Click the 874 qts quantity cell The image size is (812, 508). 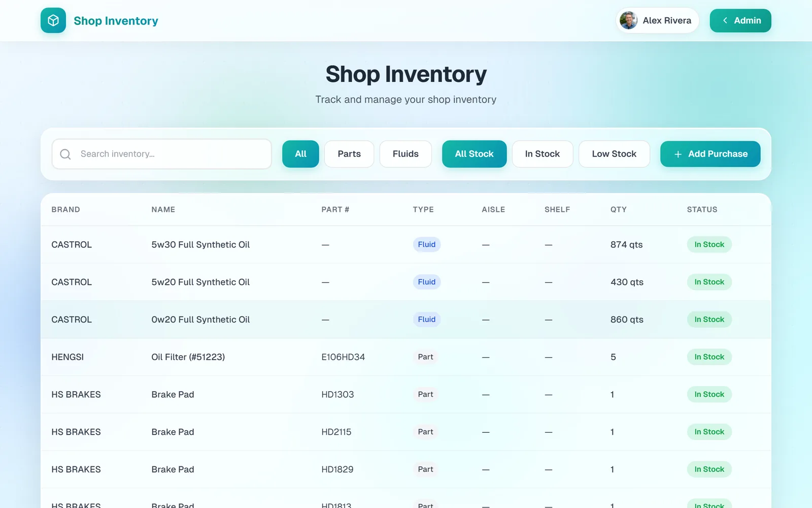pyautogui.click(x=626, y=245)
